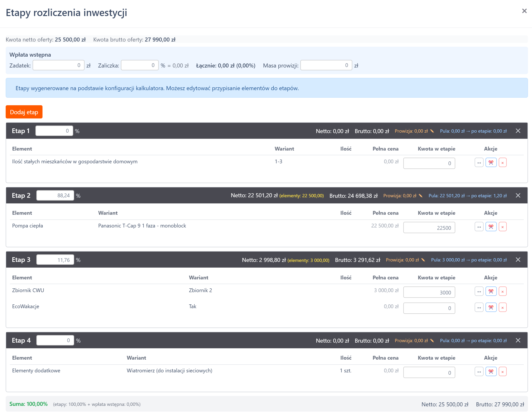Image resolution: width=532 pixels, height=412 pixels.
Task: Edit the Prowizja pencil icon in Etap 4
Action: coord(432,340)
